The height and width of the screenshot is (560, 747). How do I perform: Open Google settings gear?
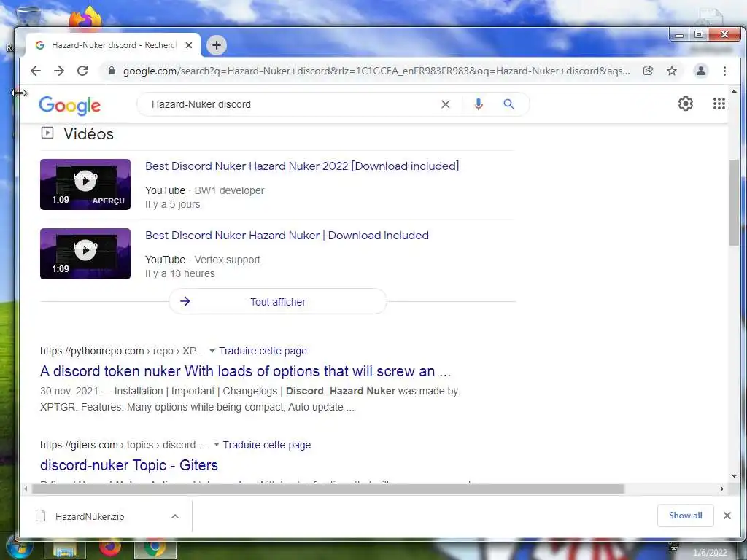coord(686,104)
